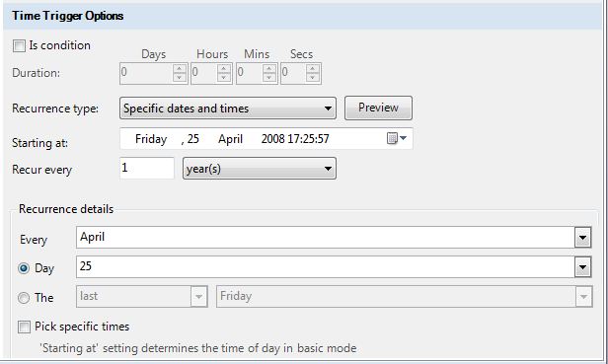Open the Recurrence type dropdown
The image size is (608, 364).
228,109
